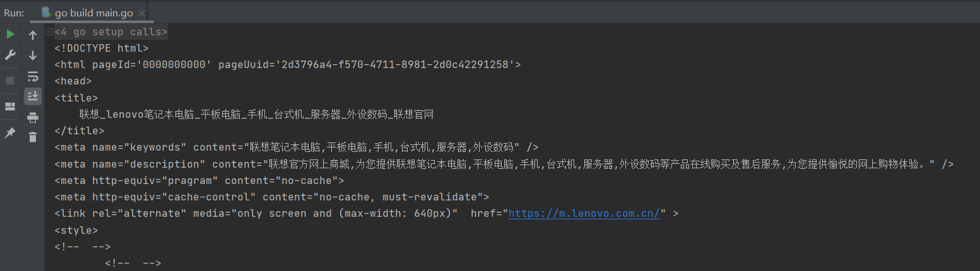Close the 'go build main.go' tab
Image resolution: width=980 pixels, height=271 pixels.
pos(141,13)
